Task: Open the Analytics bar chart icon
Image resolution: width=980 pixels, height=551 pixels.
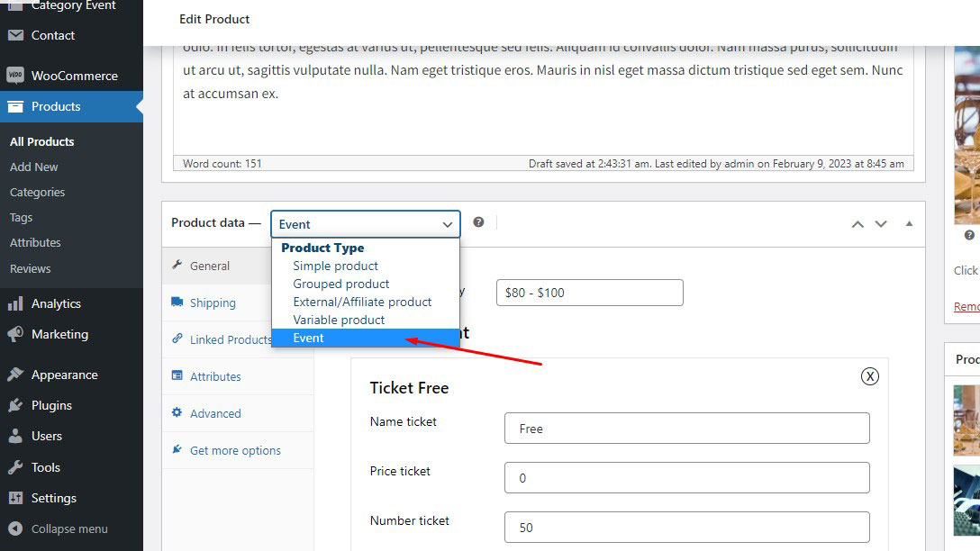Action: (x=15, y=303)
